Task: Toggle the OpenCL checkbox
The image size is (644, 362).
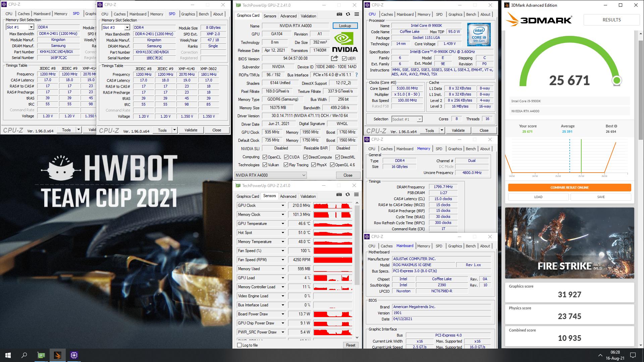Action: [265, 157]
